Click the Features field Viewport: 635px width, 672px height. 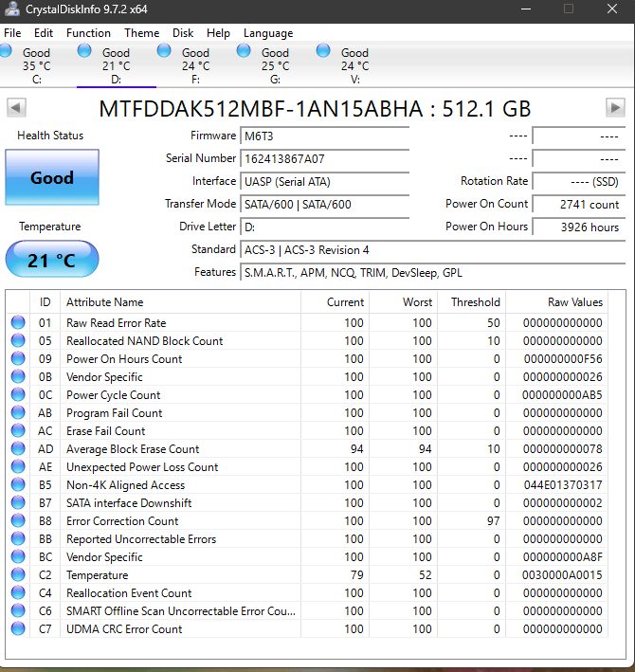coord(433,273)
